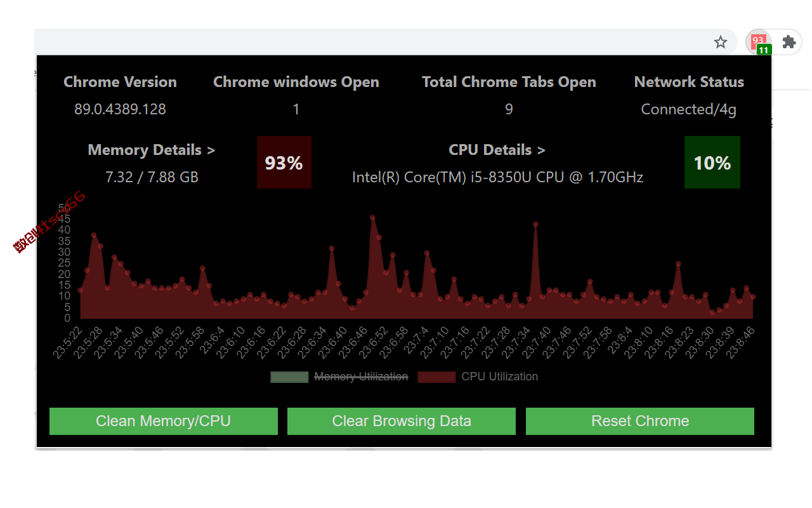Click the Network Status heading
The width and height of the screenshot is (812, 508).
[x=689, y=82]
